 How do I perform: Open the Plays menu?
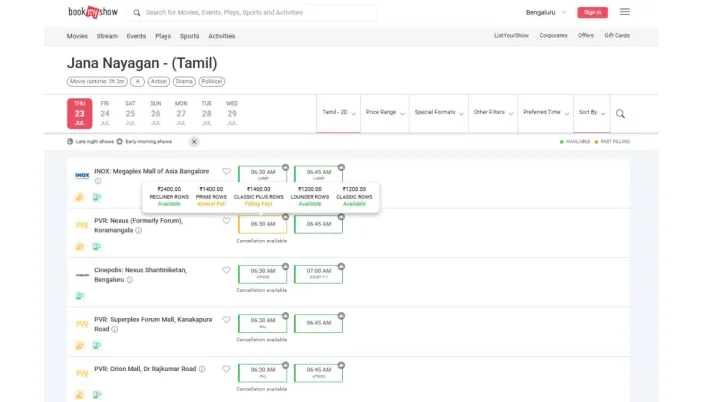[x=163, y=36]
